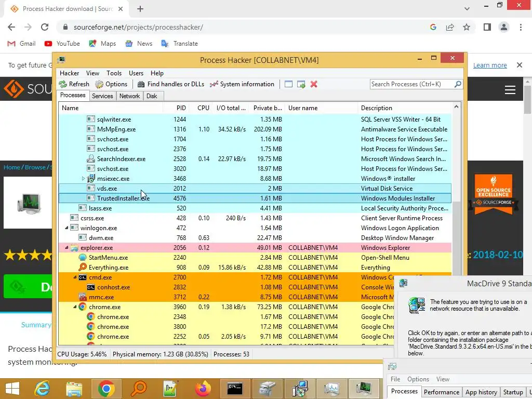
Task: Open the SourceForge hamburger menu
Action: coord(510,89)
